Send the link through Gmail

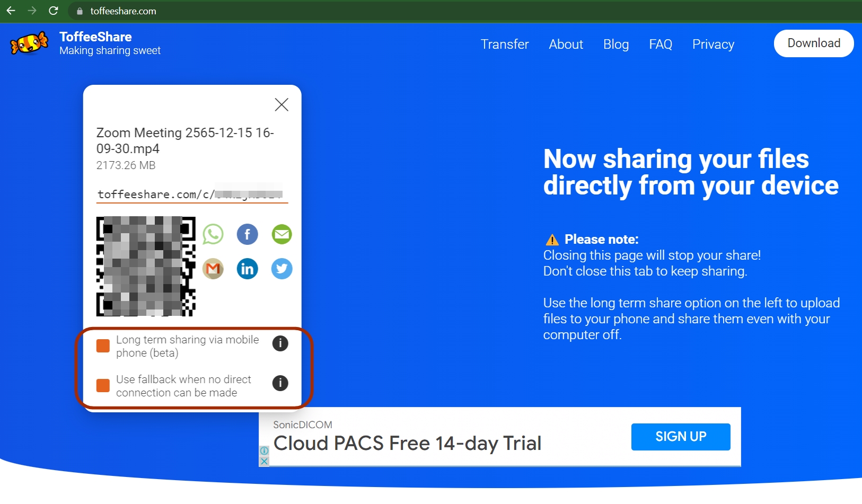(x=213, y=269)
